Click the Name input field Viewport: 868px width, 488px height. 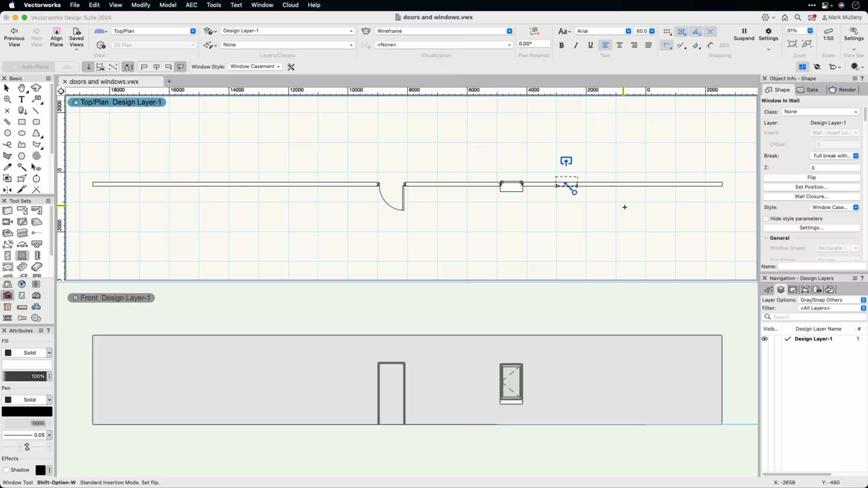(x=822, y=266)
